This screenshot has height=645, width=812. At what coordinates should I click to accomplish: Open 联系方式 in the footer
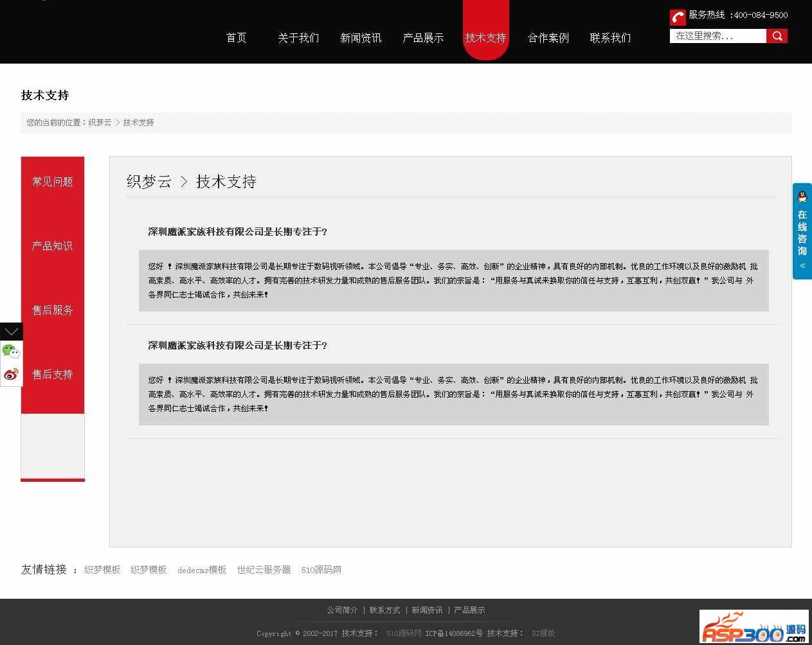(384, 610)
